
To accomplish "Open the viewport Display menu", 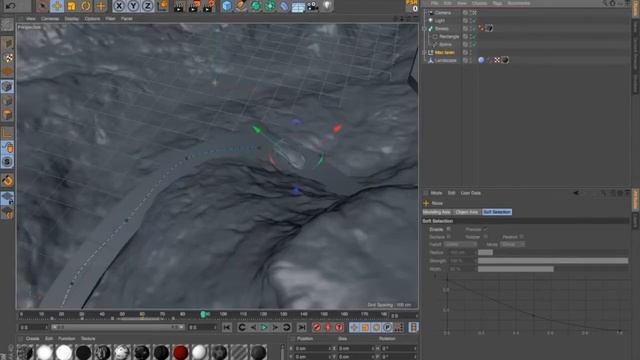I will pos(72,19).
